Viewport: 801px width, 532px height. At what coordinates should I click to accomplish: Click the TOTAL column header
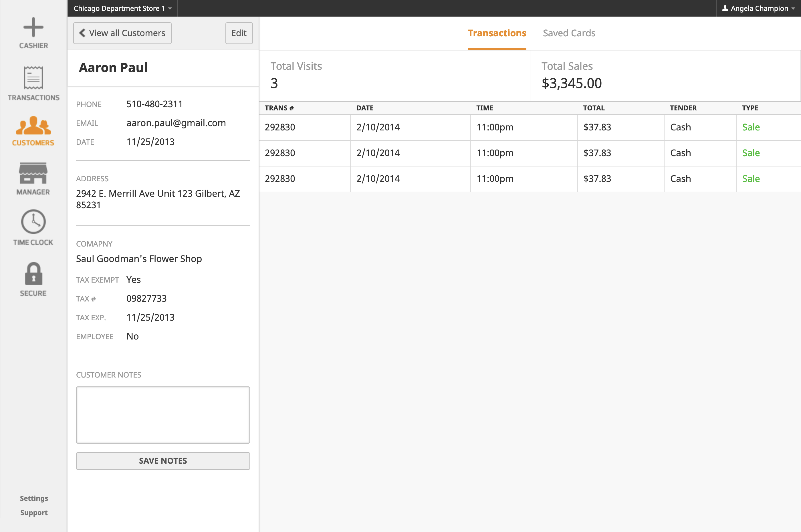tap(593, 108)
